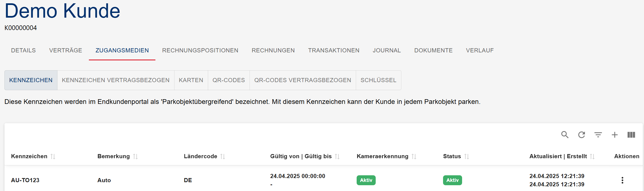644x191 pixels.
Task: Sort by Gültig von | Gültig bis
Action: click(x=337, y=157)
